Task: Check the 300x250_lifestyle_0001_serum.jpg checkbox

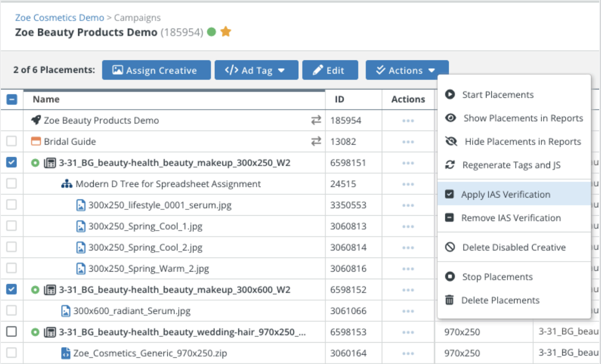Action: (x=12, y=205)
